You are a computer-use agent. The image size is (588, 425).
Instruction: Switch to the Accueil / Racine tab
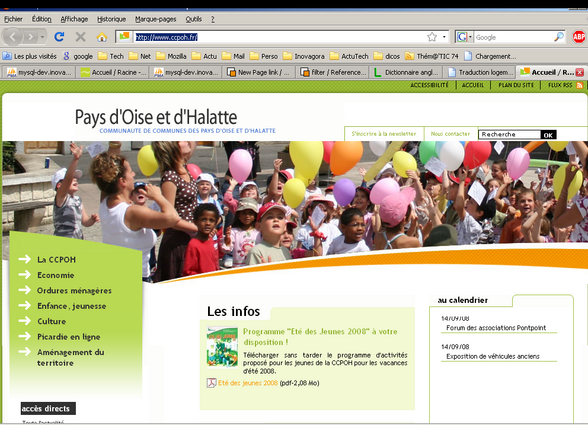click(x=113, y=72)
